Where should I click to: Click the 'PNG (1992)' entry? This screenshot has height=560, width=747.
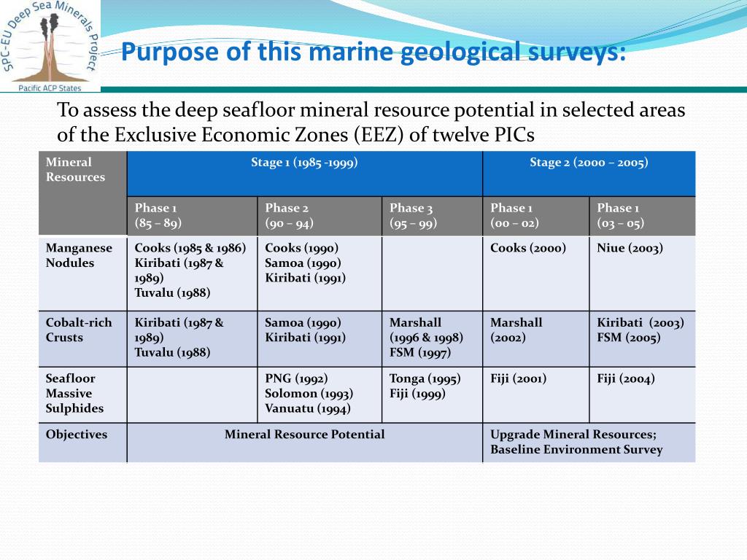(296, 378)
